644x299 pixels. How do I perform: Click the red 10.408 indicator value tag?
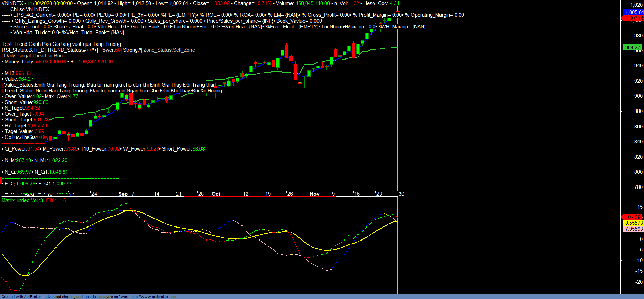click(632, 217)
